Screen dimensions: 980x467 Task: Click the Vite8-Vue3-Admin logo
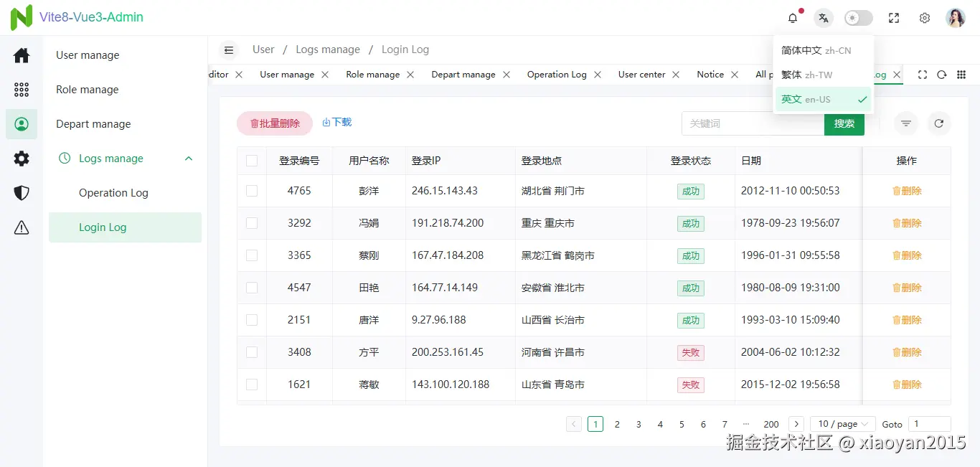click(77, 17)
